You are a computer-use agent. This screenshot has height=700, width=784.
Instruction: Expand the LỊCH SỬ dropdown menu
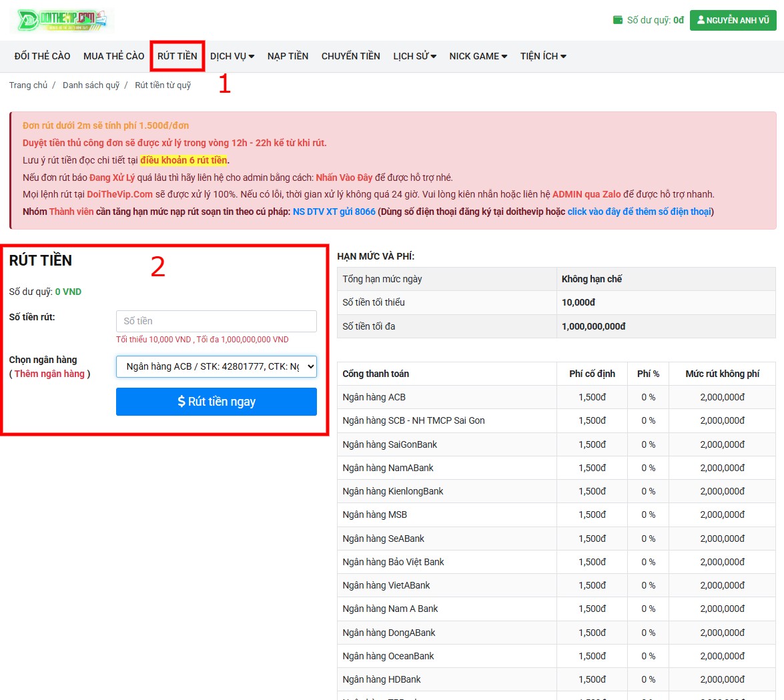point(414,56)
